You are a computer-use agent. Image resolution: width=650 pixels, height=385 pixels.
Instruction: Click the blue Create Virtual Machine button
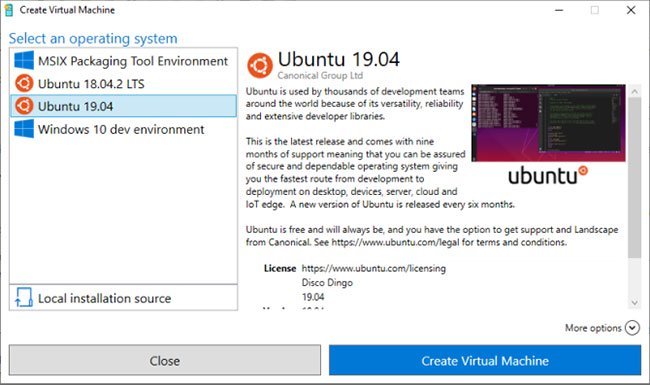click(485, 361)
